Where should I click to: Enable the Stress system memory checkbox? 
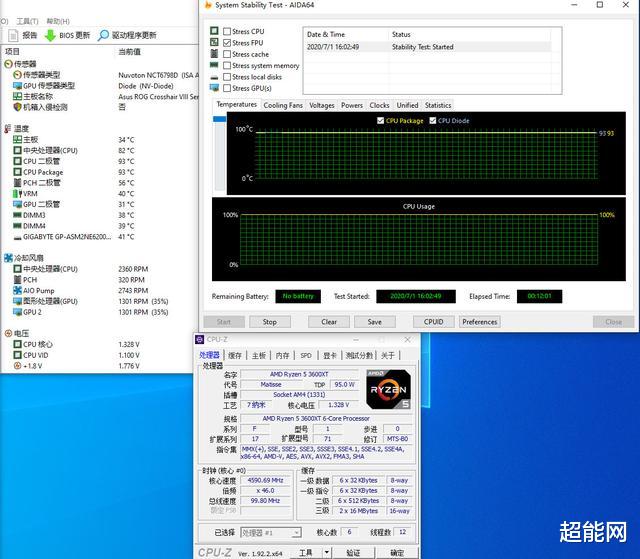(x=227, y=66)
